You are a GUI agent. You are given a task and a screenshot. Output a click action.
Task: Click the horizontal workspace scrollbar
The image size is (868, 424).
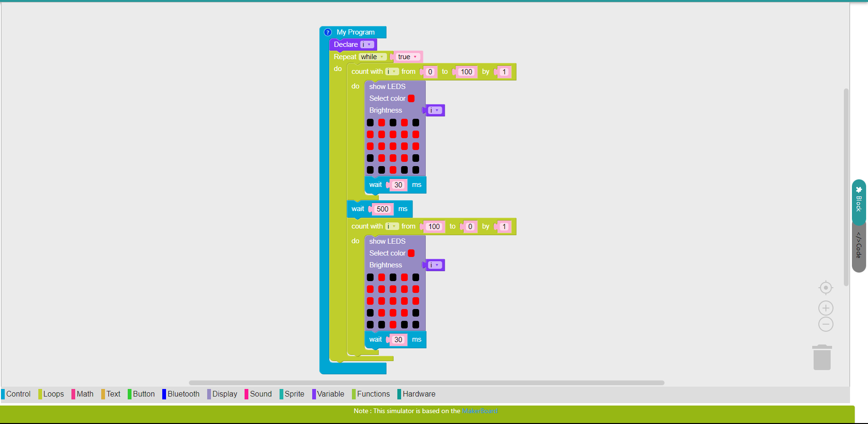point(426,382)
